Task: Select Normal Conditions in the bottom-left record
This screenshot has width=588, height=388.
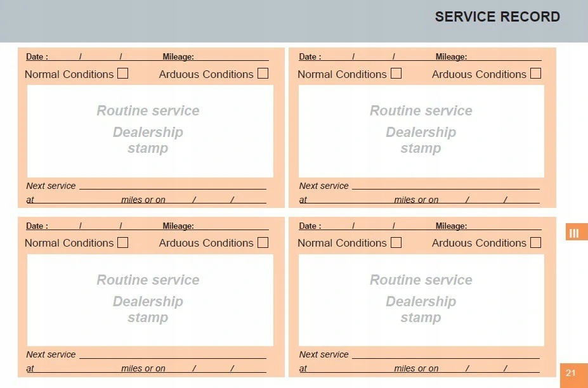Action: [x=122, y=243]
